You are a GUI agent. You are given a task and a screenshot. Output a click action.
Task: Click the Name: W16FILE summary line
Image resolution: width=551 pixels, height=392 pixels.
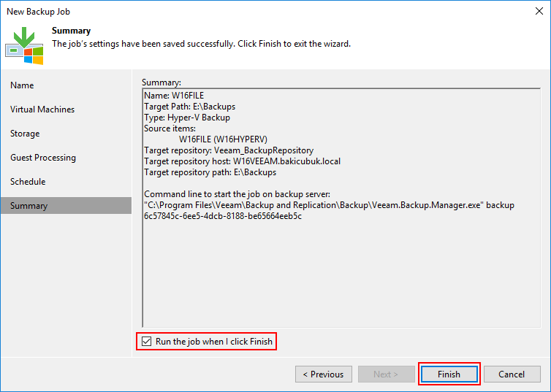coord(174,96)
